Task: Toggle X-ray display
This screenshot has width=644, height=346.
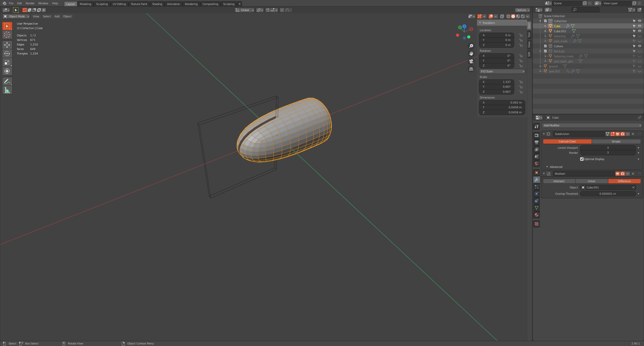Action: [502, 16]
